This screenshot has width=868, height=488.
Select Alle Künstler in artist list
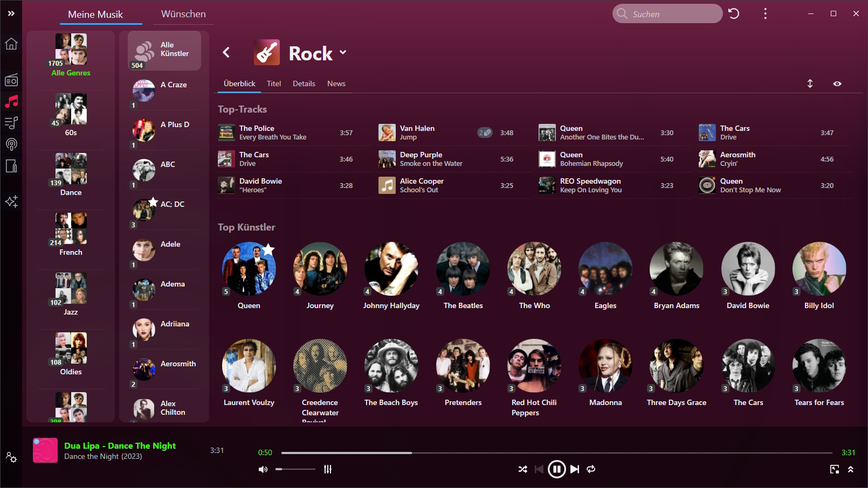click(x=164, y=50)
